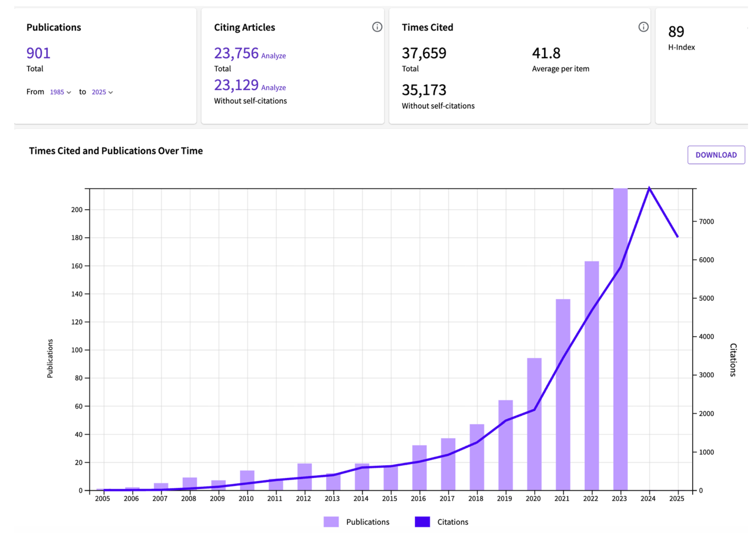Toggle the Citations legend swatch
The width and height of the screenshot is (756, 536).
coord(422,522)
